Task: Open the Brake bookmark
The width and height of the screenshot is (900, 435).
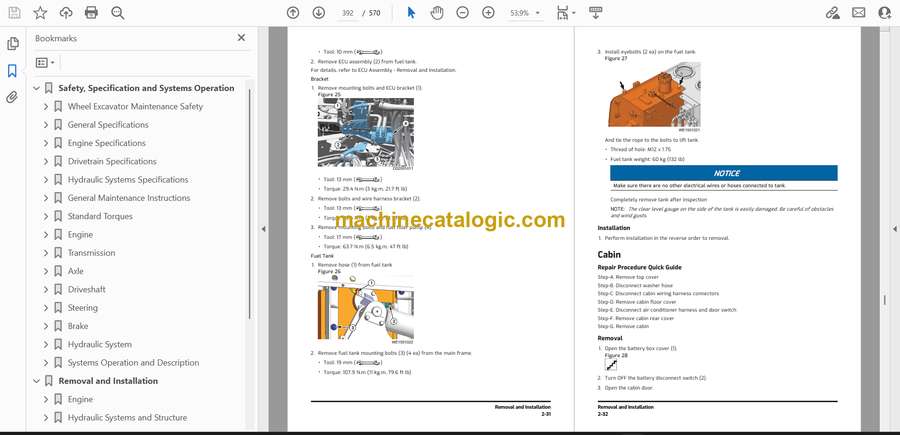Action: [78, 326]
